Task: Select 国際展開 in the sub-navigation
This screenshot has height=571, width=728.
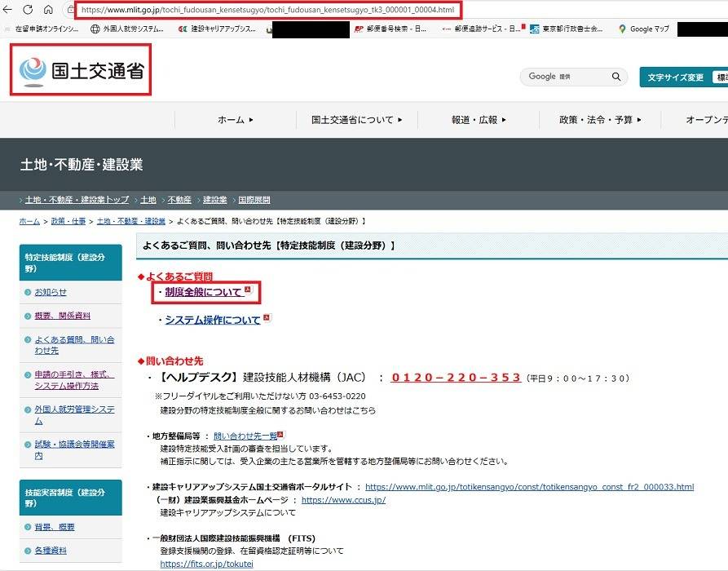Action: (254, 200)
